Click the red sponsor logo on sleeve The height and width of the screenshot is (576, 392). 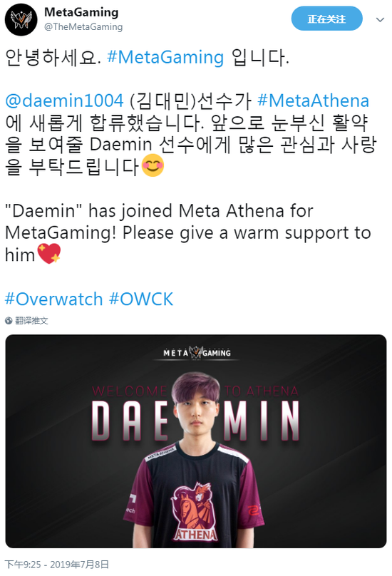click(254, 510)
